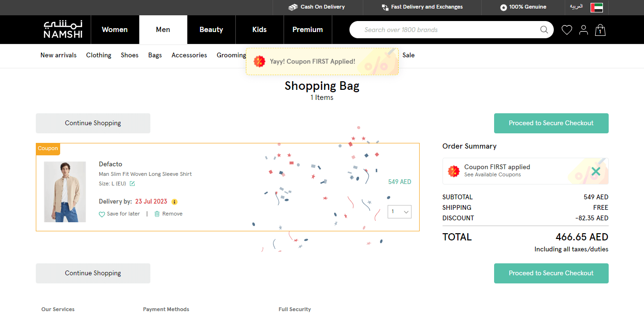644x314 pixels.
Task: Switch the site language to Arabic
Action: [576, 7]
